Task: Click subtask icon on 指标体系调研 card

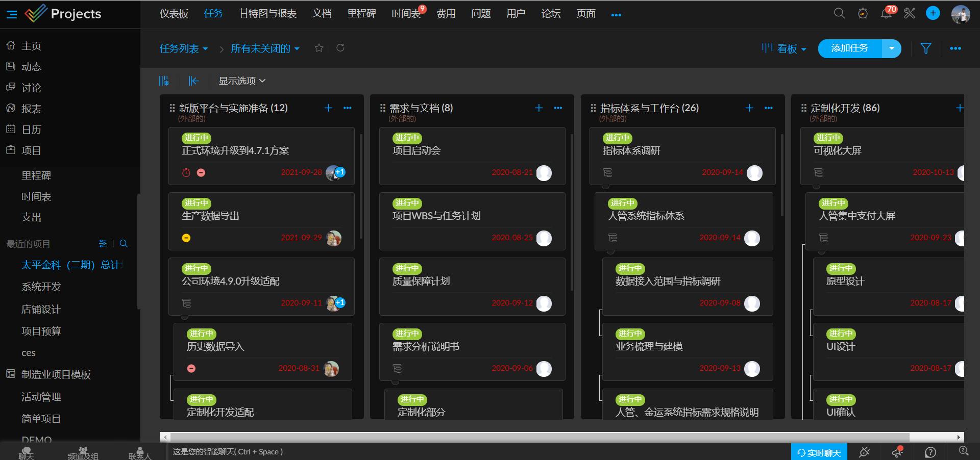Action: [x=607, y=173]
